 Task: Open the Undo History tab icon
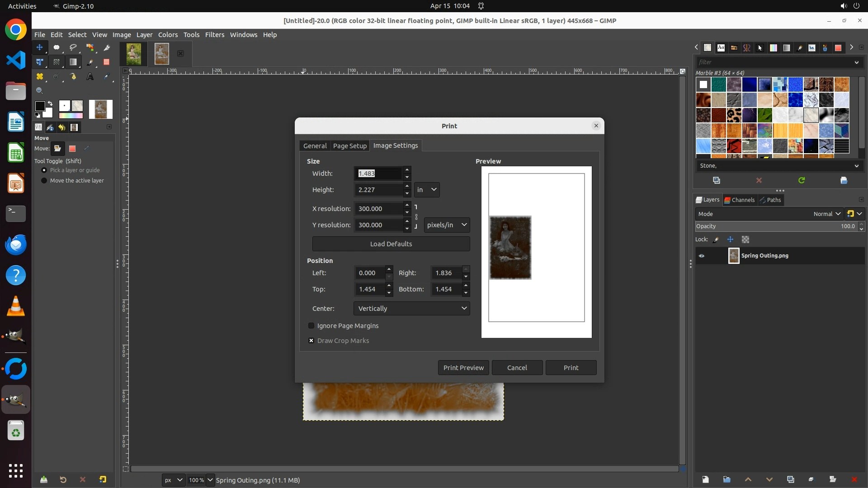(62, 127)
